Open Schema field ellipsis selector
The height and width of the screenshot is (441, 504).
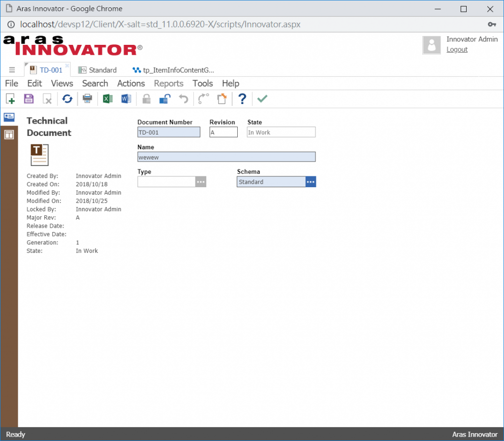click(311, 182)
